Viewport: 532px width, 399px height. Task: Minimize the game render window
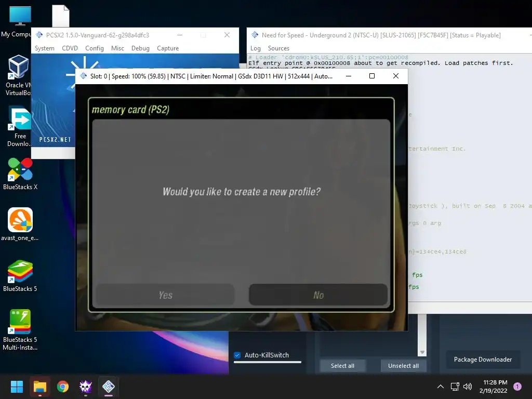click(349, 76)
